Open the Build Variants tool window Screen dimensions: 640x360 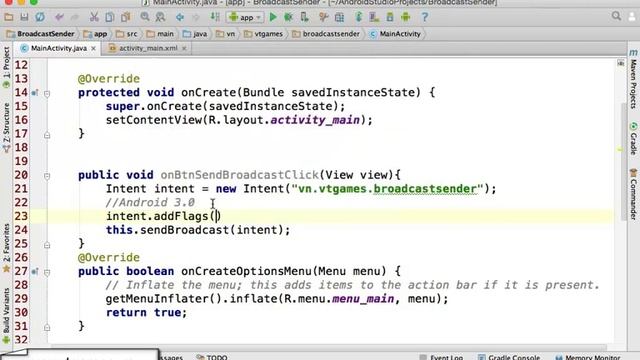6,316
